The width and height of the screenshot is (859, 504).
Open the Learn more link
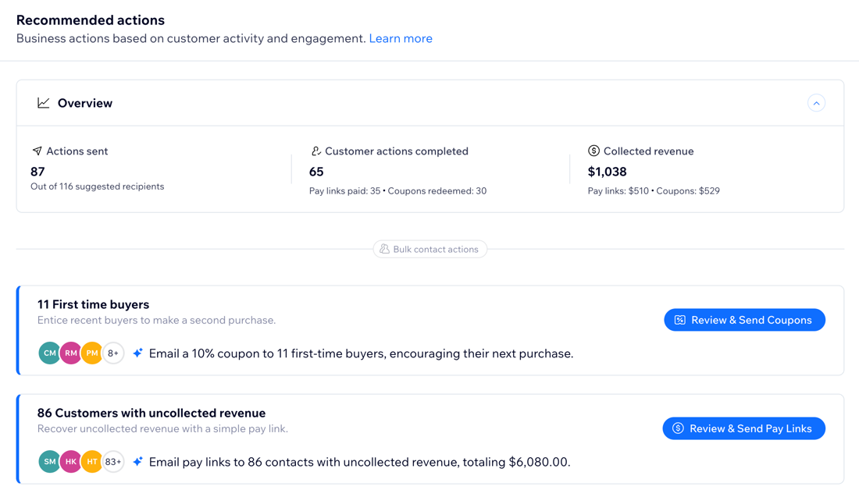click(401, 38)
